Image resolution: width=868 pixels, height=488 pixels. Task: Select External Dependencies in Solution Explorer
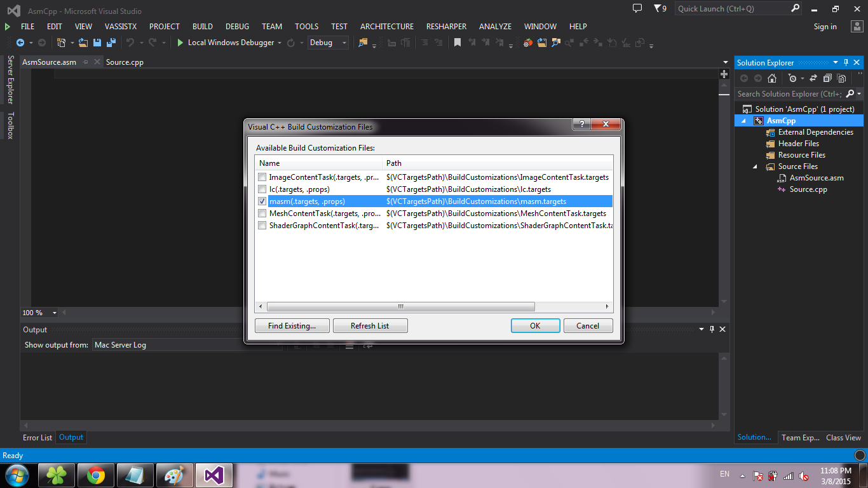click(815, 132)
